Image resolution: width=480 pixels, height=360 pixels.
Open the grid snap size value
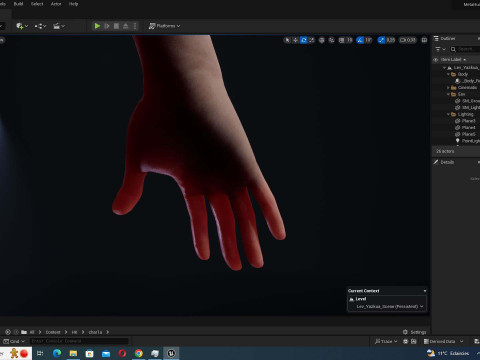point(349,40)
